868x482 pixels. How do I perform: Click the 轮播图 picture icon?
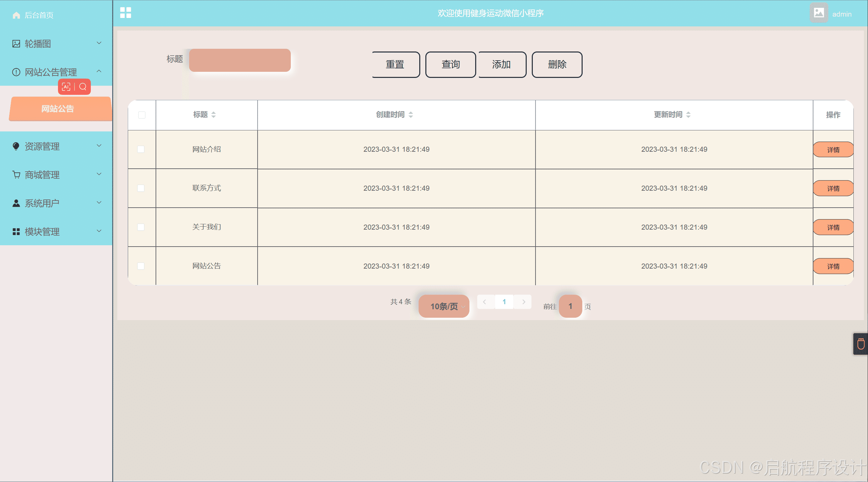[16, 44]
